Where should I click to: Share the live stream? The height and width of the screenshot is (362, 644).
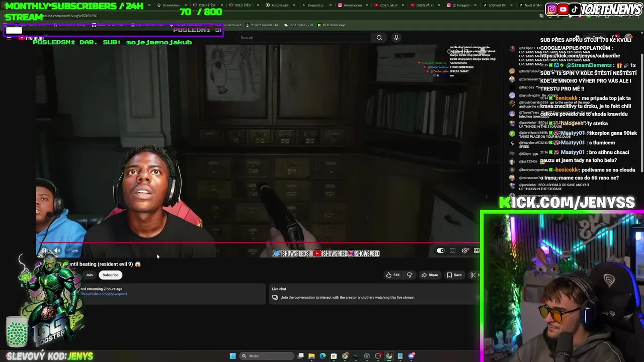(x=430, y=275)
